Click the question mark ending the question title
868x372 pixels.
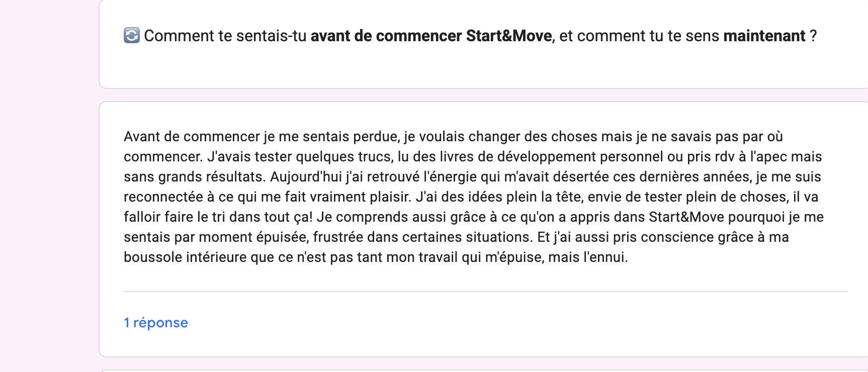click(x=813, y=36)
